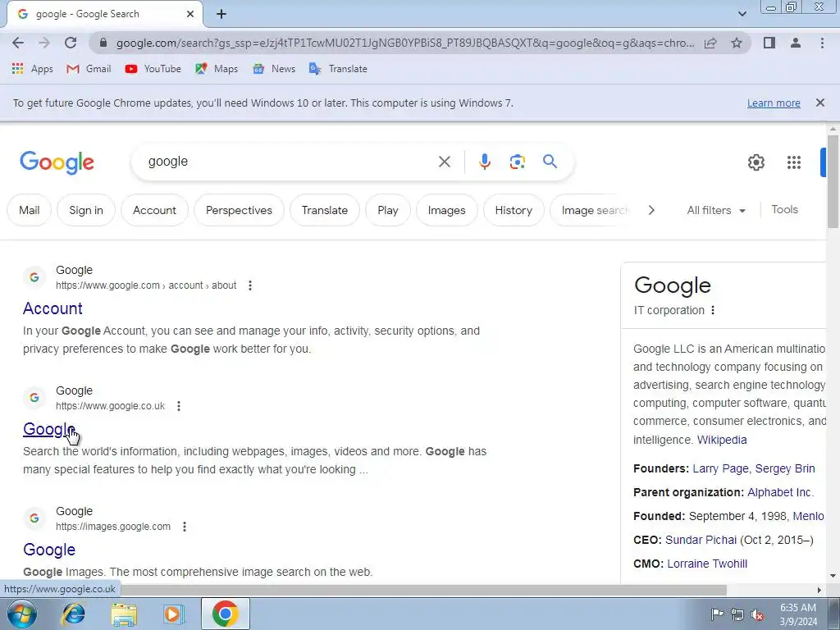The height and width of the screenshot is (630, 840).
Task: Bookmark this page with the star icon
Action: click(737, 43)
